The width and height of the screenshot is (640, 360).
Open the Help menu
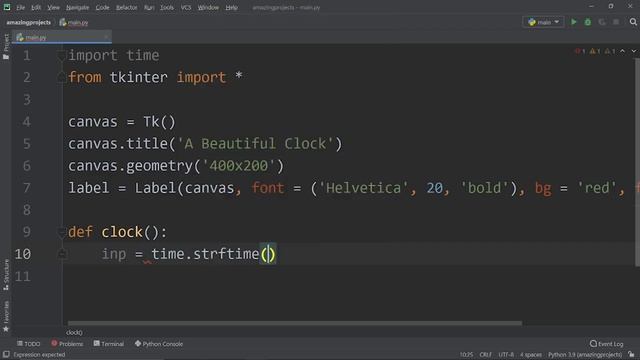pyautogui.click(x=231, y=7)
